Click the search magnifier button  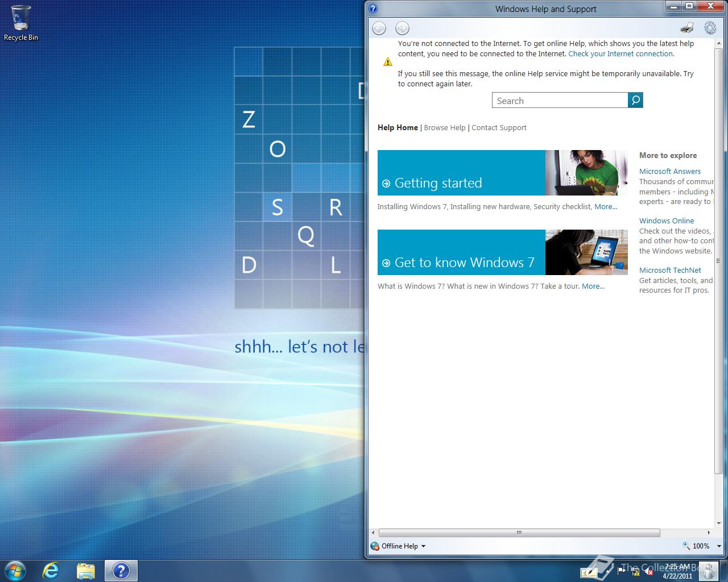pyautogui.click(x=635, y=101)
